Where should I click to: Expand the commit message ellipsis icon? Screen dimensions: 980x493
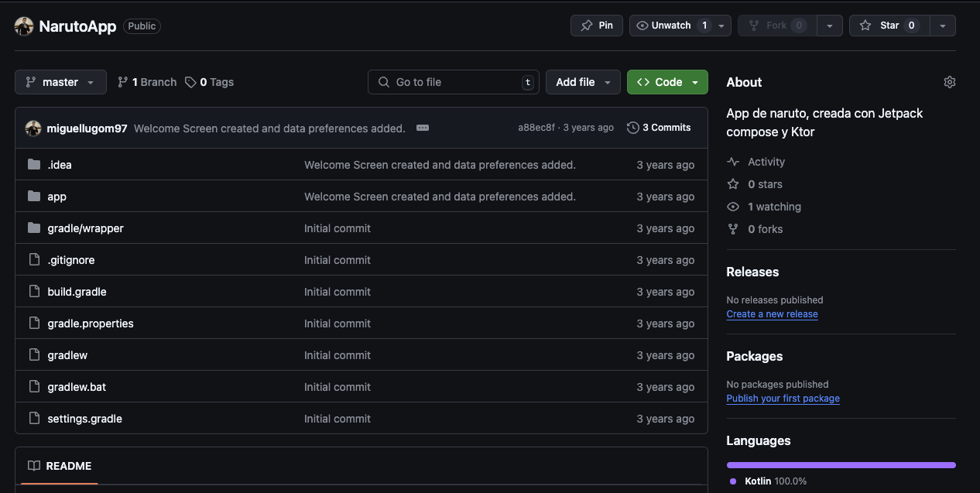tap(423, 128)
